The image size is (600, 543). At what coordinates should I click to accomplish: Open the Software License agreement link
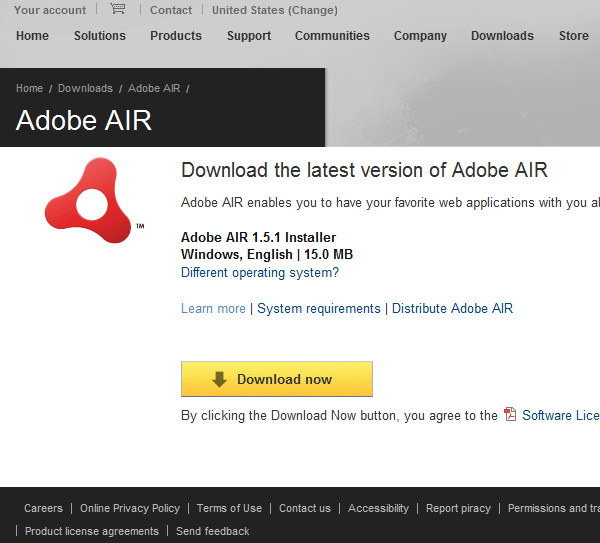tap(561, 415)
